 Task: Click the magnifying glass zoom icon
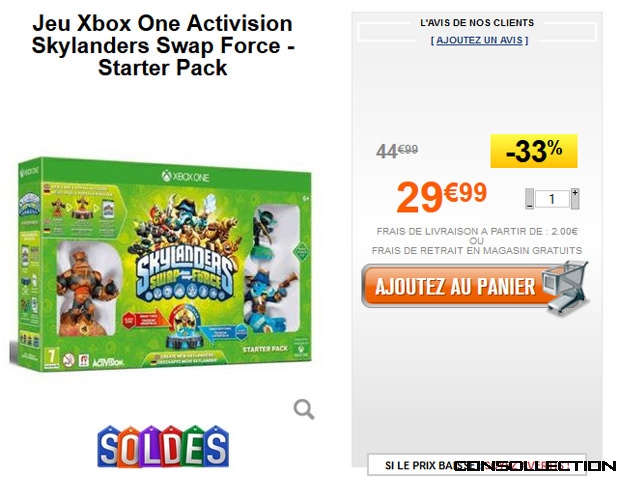coord(304,409)
